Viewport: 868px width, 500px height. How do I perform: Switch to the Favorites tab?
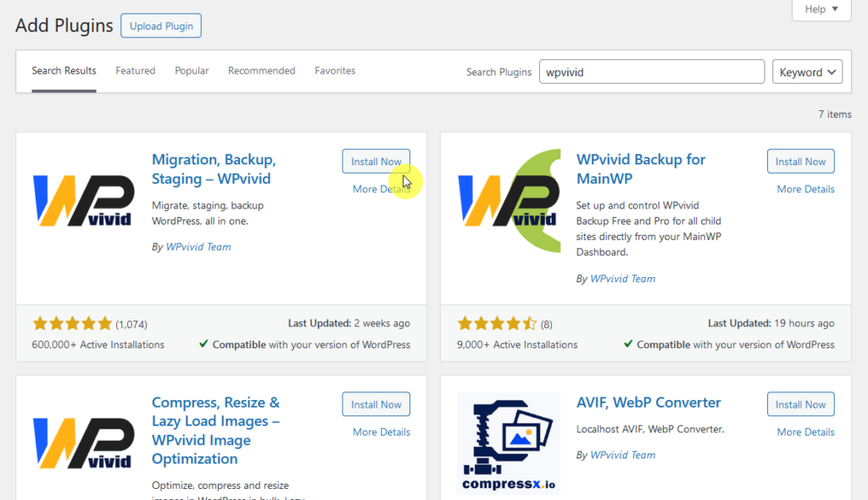[335, 71]
